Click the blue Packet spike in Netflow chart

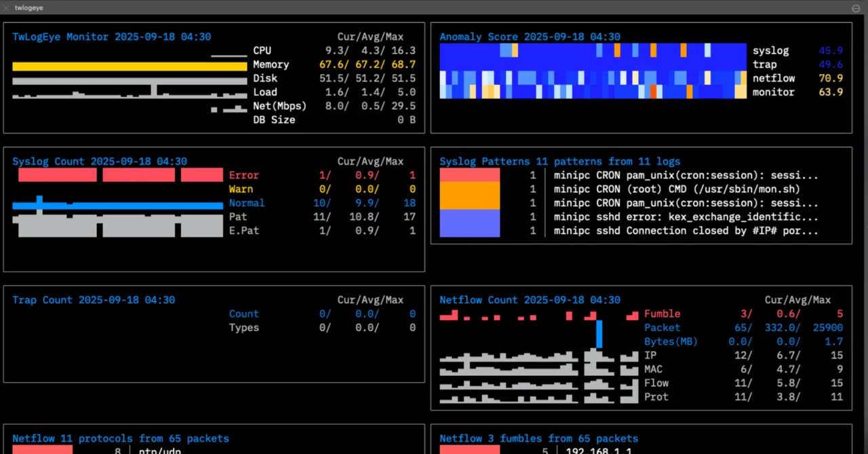click(599, 334)
